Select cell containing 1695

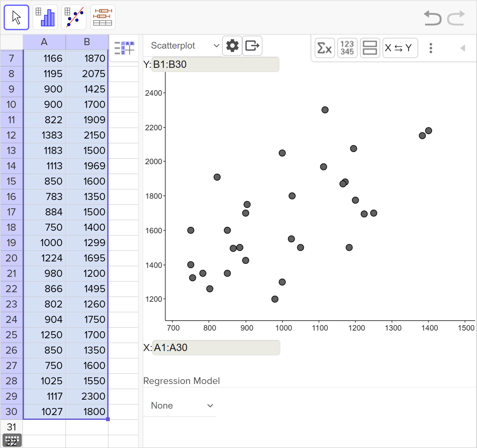pos(87,258)
